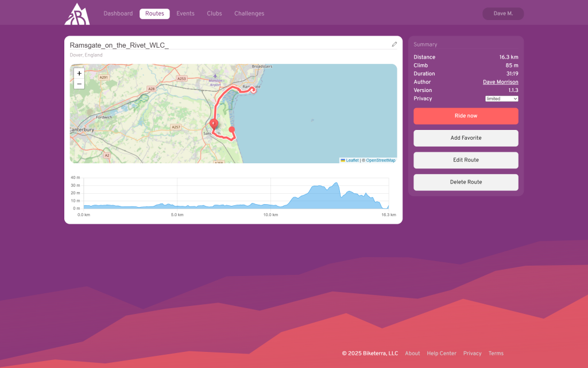Screen dimensions: 588x368
Task: Click Delete Route button
Action: coord(466,182)
